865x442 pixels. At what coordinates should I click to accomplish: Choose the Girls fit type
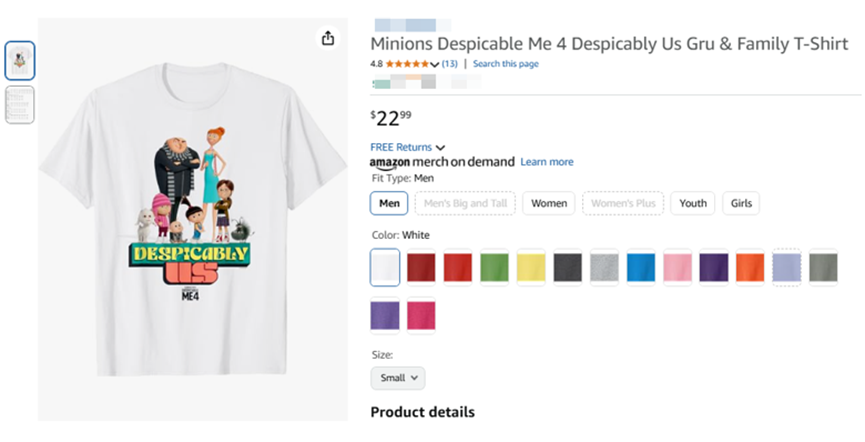tap(741, 203)
